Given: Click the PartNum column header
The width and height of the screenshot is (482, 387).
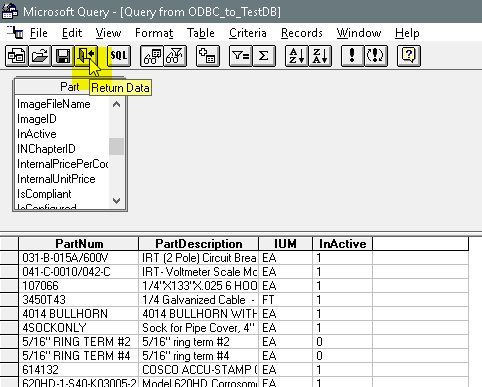Looking at the screenshot, I should 79,244.
